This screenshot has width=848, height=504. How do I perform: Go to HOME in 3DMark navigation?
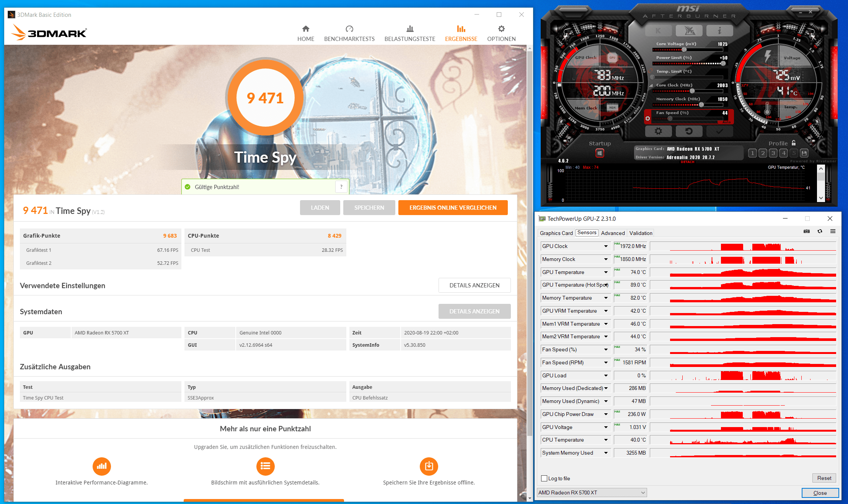click(x=306, y=34)
